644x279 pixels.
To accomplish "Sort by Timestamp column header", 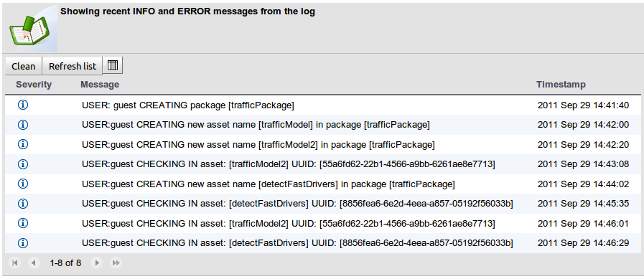I will point(561,85).
